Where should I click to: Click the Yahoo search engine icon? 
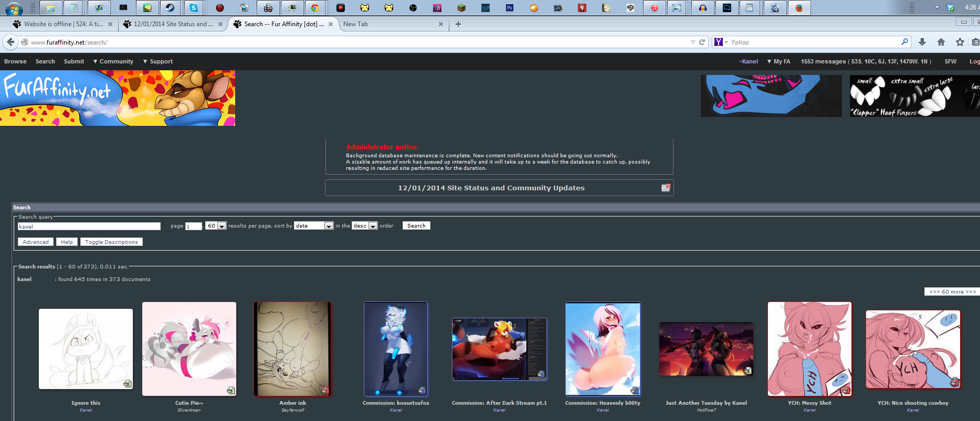click(719, 42)
